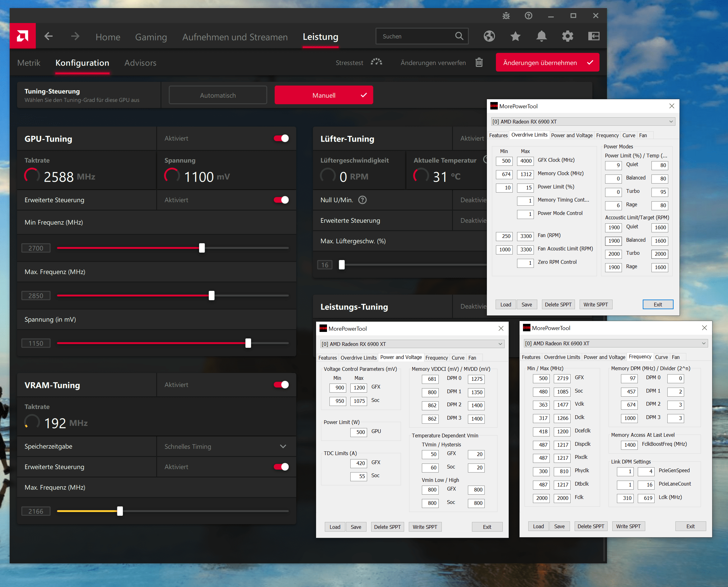Viewport: 728px width, 587px height.
Task: Open settings gear icon
Action: pyautogui.click(x=567, y=36)
